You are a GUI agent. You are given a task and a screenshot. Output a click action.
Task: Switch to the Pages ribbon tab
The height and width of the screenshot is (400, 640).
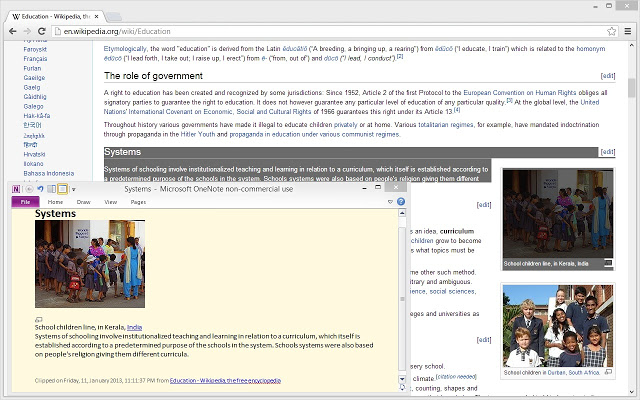tap(138, 202)
